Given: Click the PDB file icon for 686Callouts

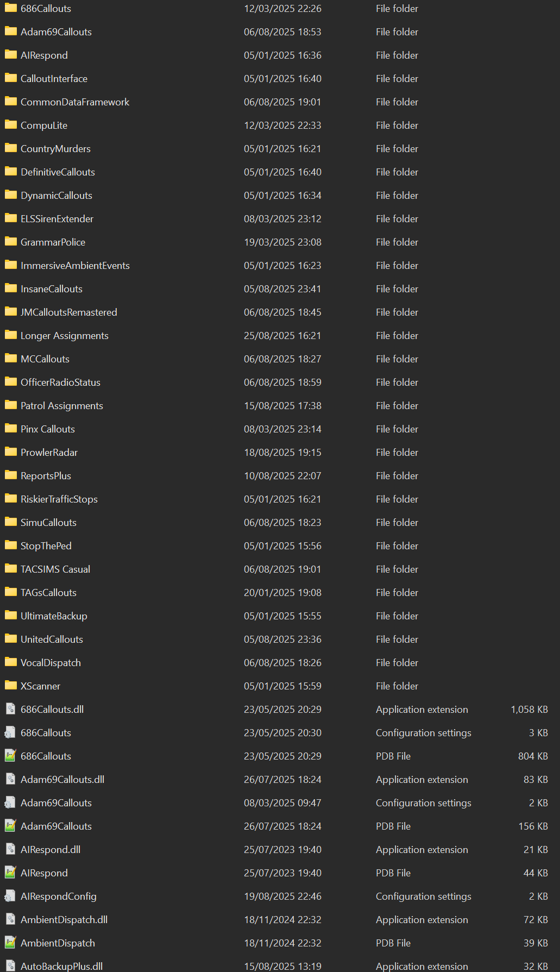Looking at the screenshot, I should [x=10, y=756].
